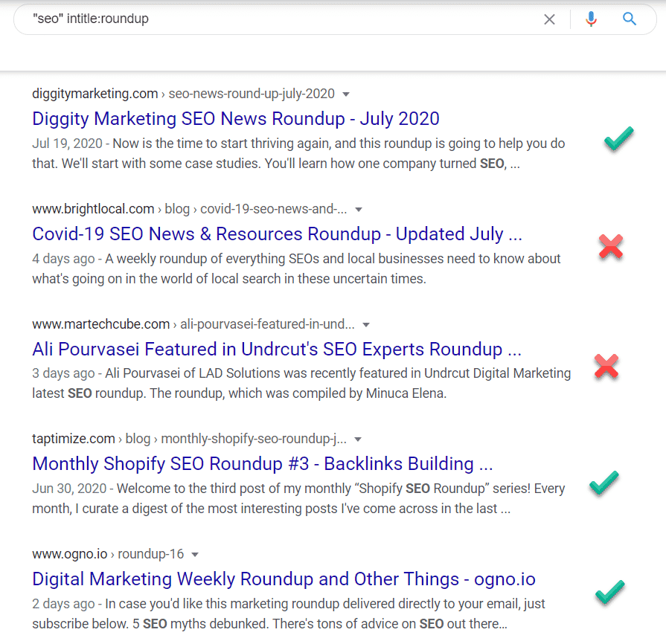Expand dropdown arrow beside martechcube.com URL
The image size is (666, 644).
click(366, 325)
